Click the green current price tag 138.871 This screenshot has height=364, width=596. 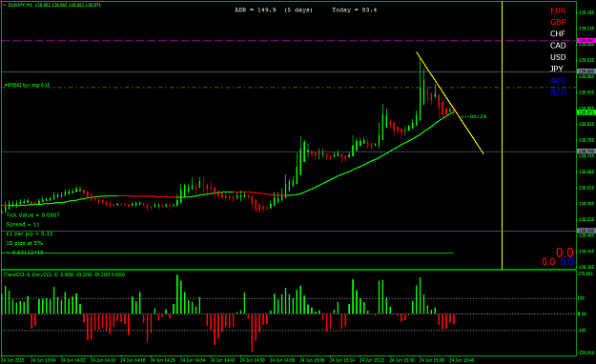tap(586, 112)
